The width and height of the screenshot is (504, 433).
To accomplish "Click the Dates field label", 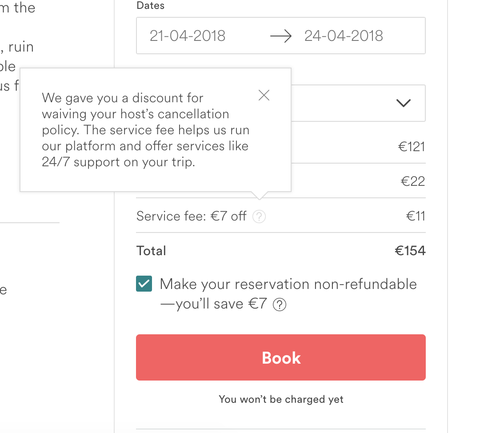I will 150,6.
